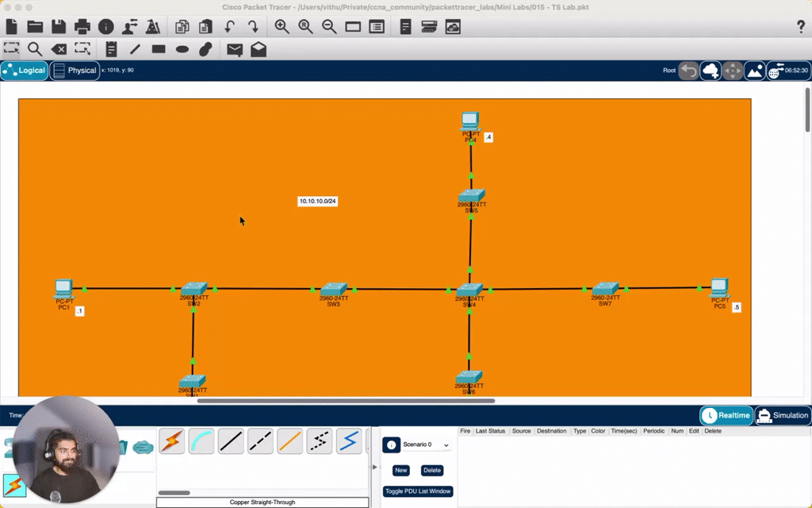812x508 pixels.
Task: Select the Draw Ellipse tool
Action: pos(182,49)
